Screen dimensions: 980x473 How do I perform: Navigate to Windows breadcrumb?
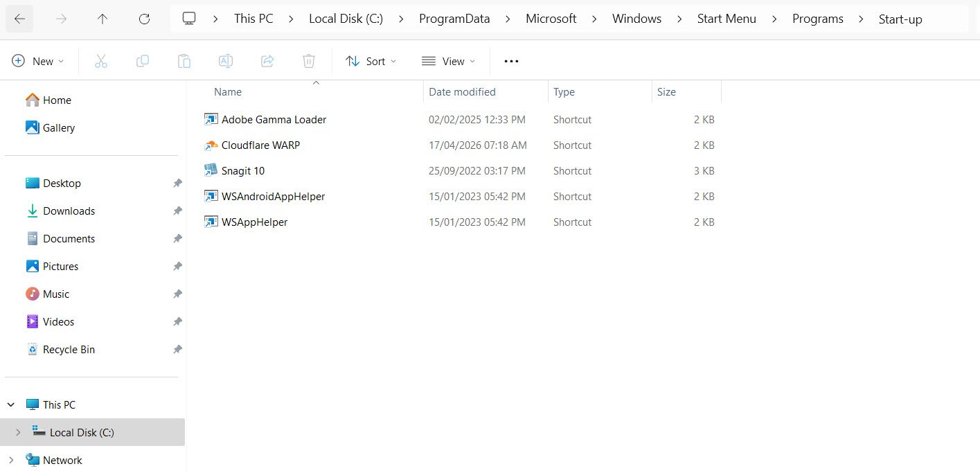[636, 19]
